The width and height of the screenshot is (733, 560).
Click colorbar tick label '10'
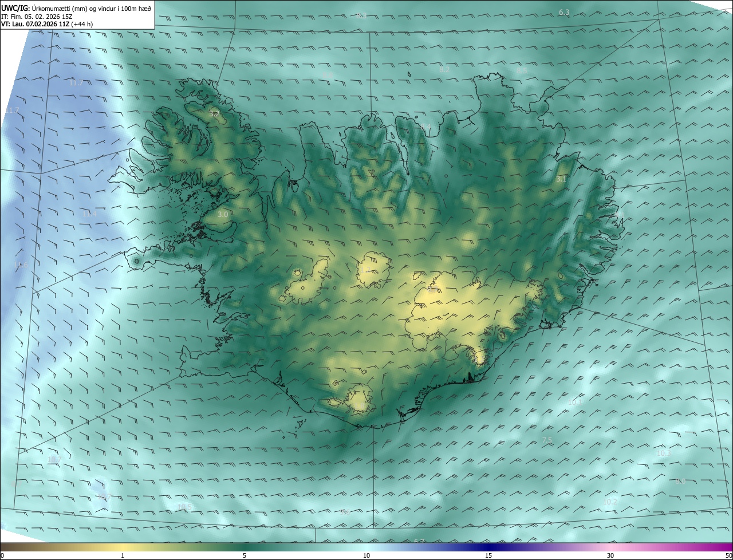click(x=366, y=555)
